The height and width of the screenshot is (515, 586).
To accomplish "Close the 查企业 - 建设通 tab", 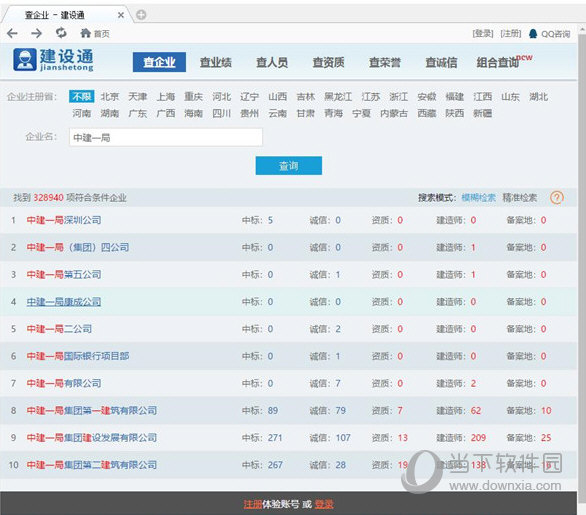I will click(x=121, y=15).
